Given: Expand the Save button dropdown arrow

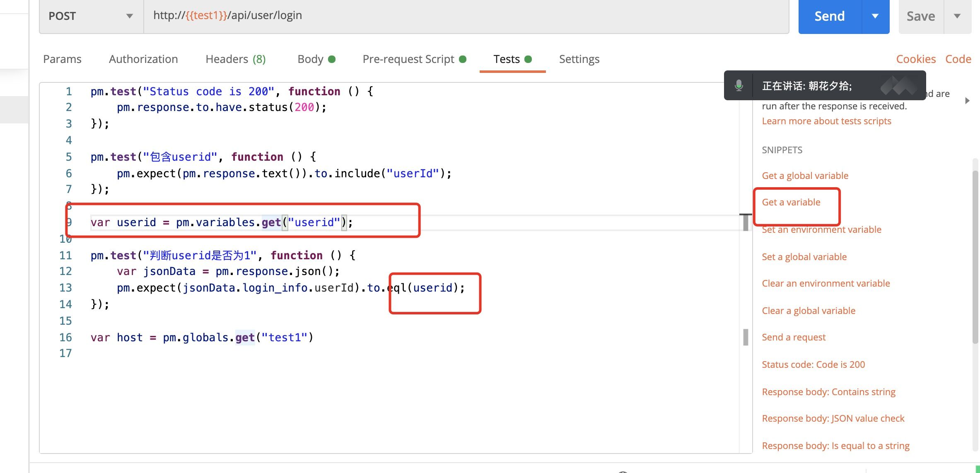Looking at the screenshot, I should 957,16.
